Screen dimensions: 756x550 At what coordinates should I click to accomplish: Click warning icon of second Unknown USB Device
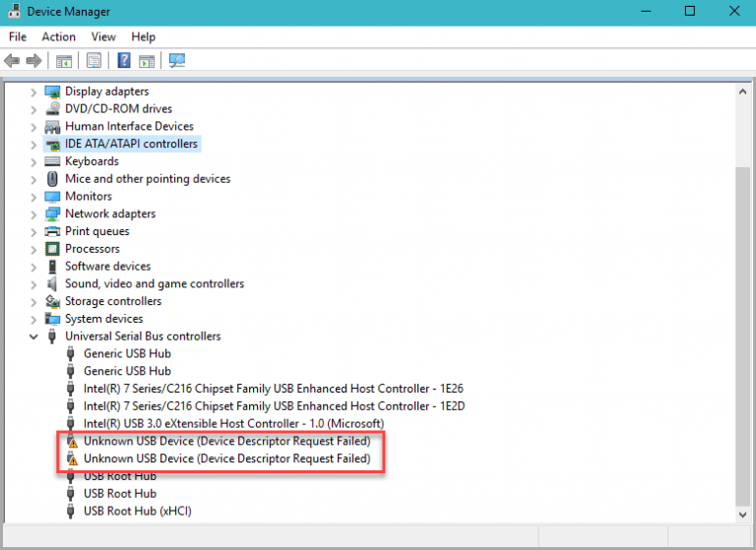[72, 458]
